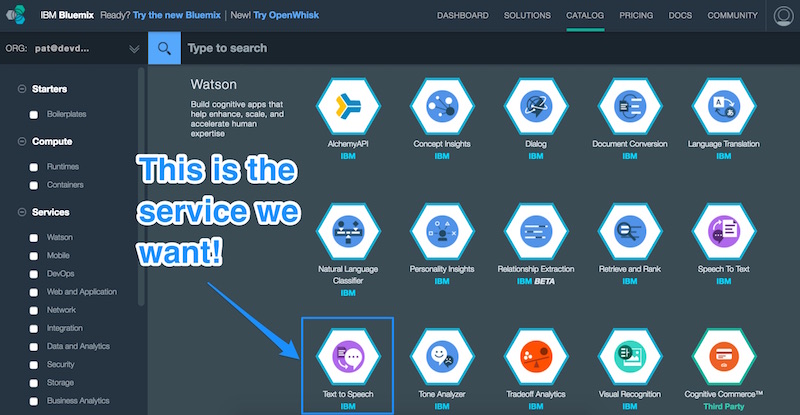Open the DOCS menu item
Screen dimensions: 800x415
[x=680, y=15]
